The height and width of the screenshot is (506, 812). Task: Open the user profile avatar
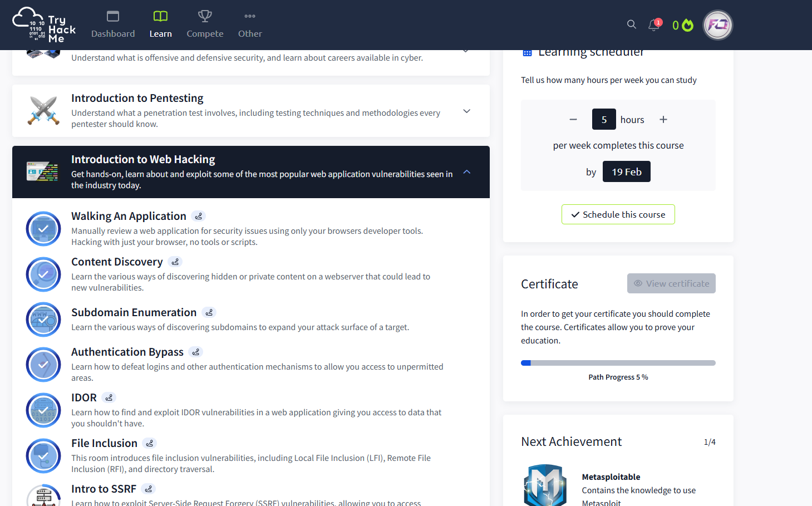click(717, 25)
